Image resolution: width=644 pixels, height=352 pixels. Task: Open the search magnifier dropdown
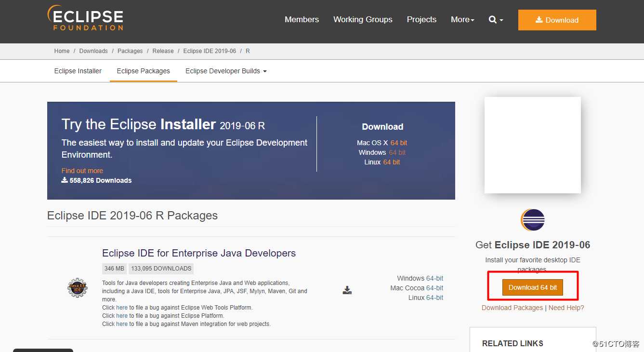(x=496, y=20)
